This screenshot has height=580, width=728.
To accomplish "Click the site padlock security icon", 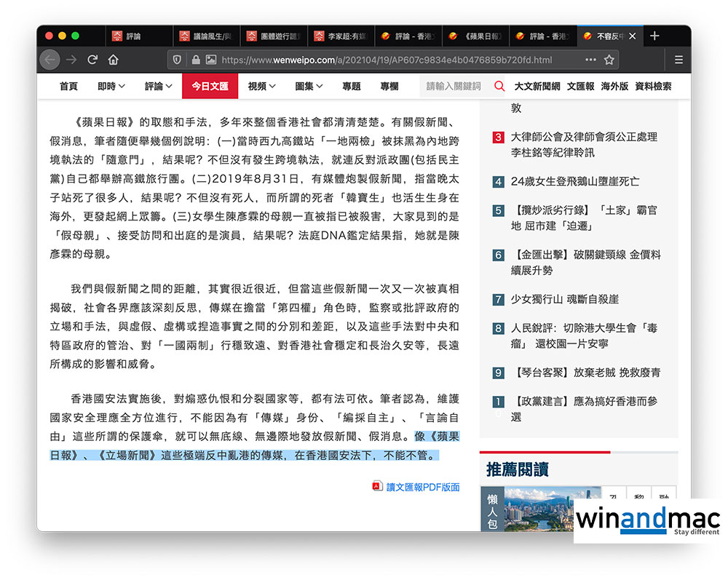I will click(194, 60).
